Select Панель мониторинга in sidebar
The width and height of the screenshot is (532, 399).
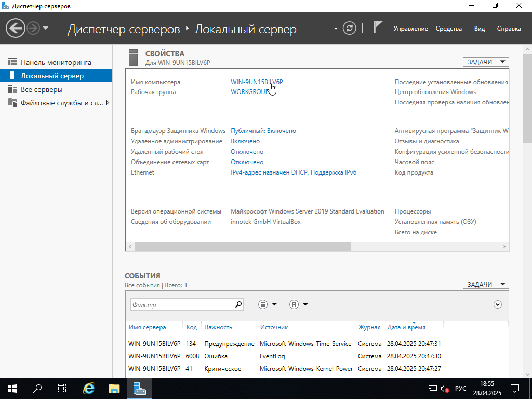point(56,62)
